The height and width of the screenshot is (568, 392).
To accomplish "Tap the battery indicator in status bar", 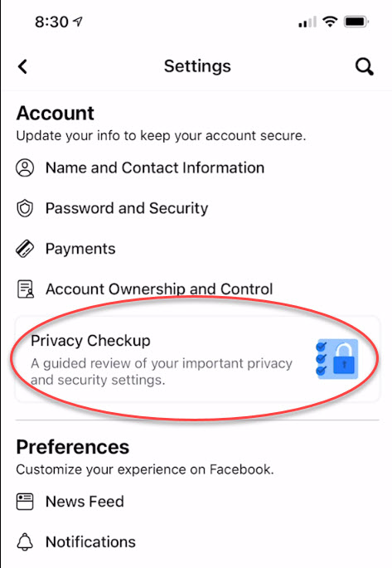I will 356,22.
